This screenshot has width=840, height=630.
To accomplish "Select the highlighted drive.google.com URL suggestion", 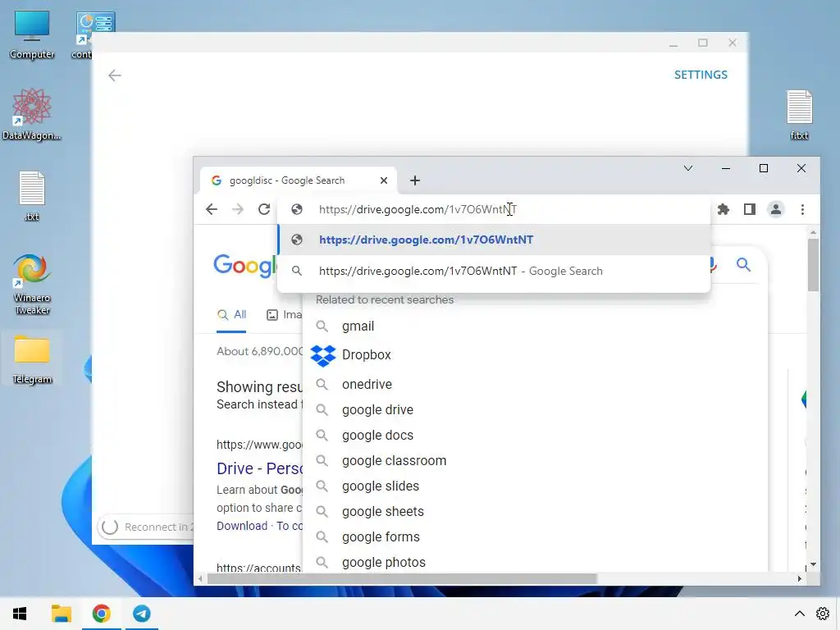I will point(494,240).
